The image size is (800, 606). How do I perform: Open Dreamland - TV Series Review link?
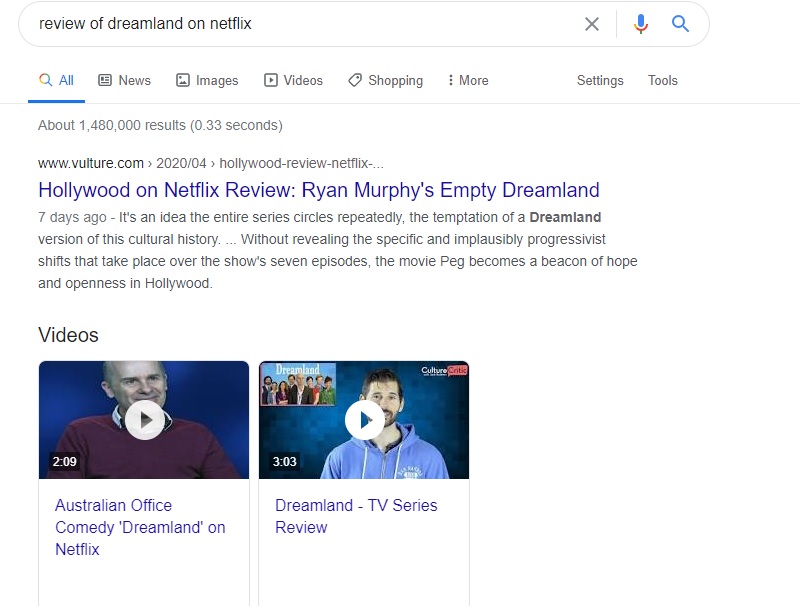[x=356, y=516]
